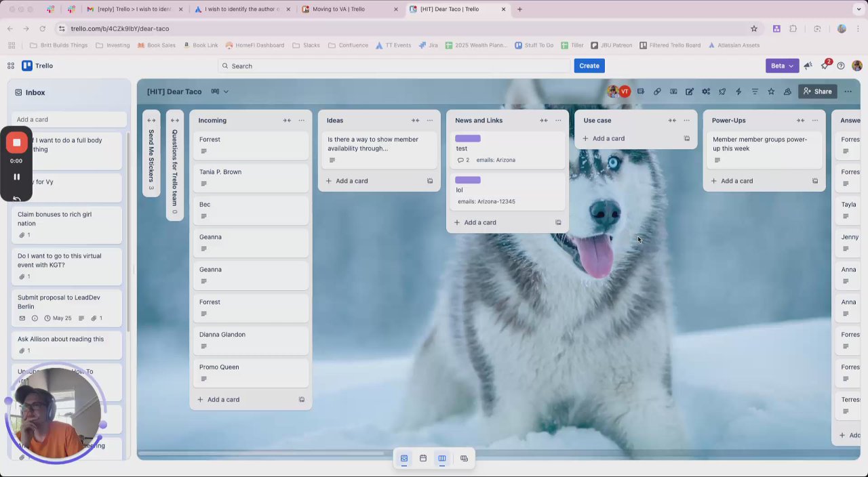The image size is (868, 477).
Task: Open the board three-dots menu
Action: (x=848, y=91)
